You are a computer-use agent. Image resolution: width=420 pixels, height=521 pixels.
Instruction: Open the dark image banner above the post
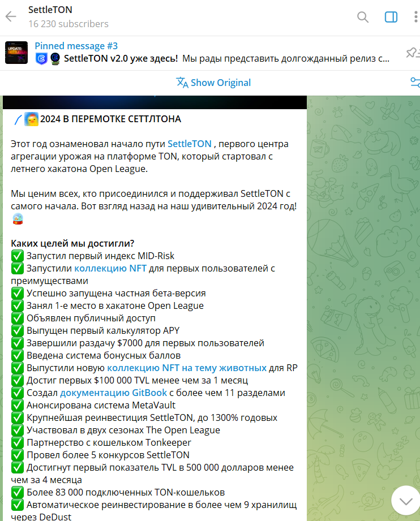155,102
